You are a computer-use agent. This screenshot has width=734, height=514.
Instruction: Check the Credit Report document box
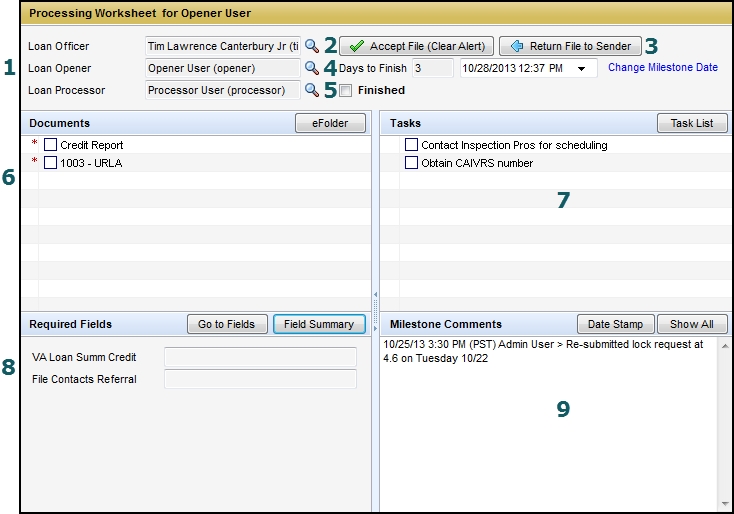51,145
